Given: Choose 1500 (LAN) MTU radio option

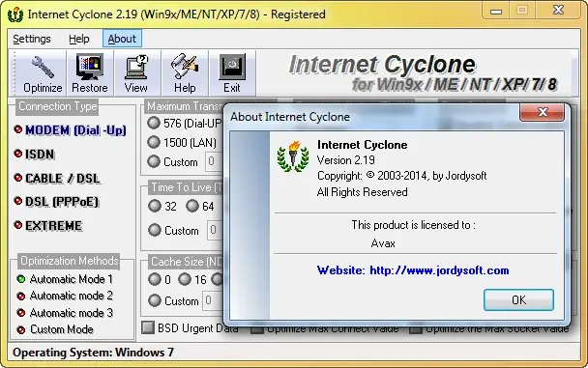Looking at the screenshot, I should coord(154,142).
